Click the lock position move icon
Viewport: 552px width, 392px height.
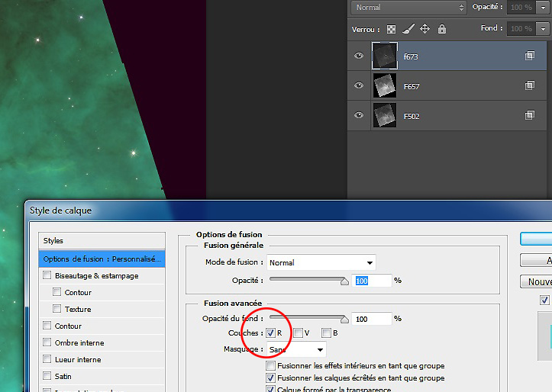[x=424, y=29]
